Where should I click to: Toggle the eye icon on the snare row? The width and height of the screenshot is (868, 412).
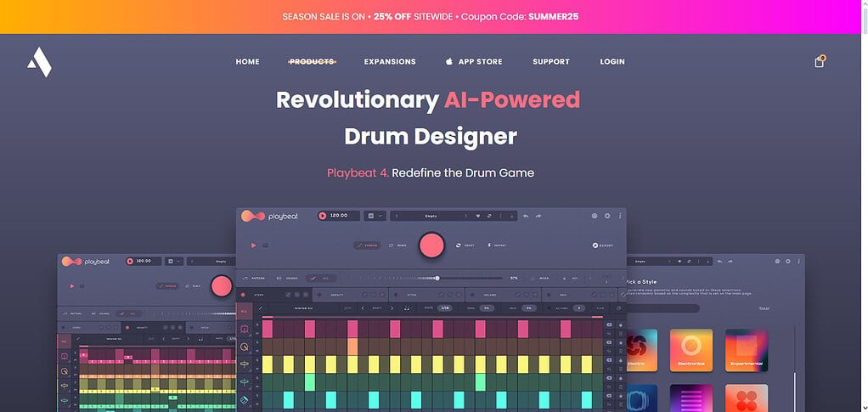(x=609, y=342)
